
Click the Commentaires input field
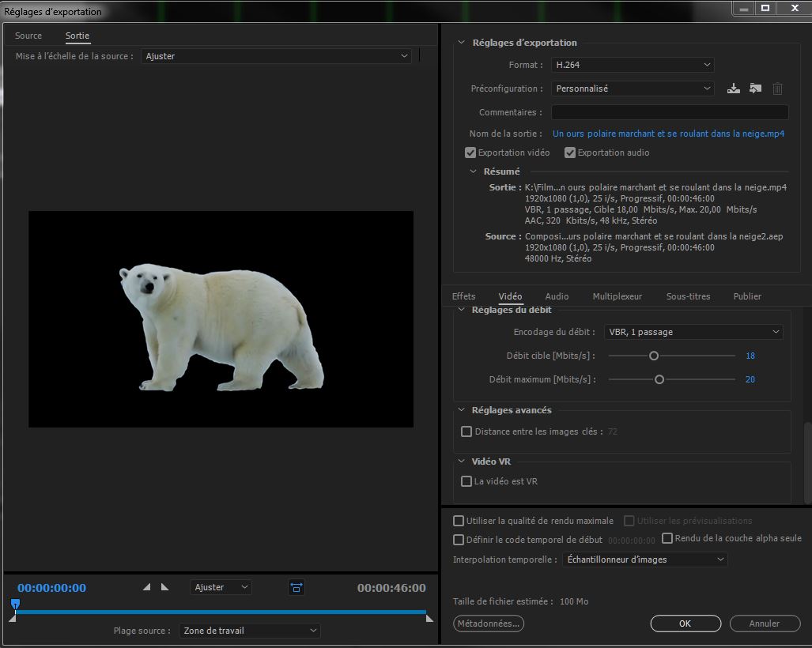coord(669,112)
